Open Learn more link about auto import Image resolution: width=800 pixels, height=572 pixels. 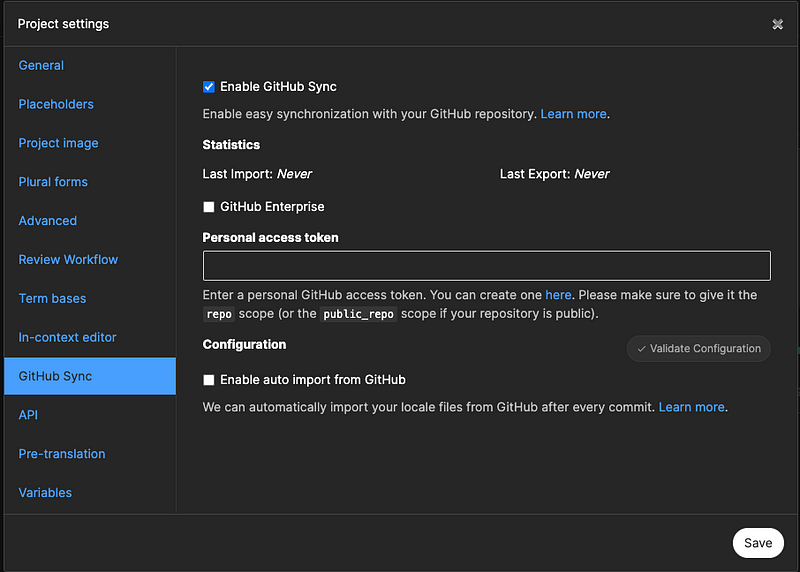pyautogui.click(x=691, y=407)
